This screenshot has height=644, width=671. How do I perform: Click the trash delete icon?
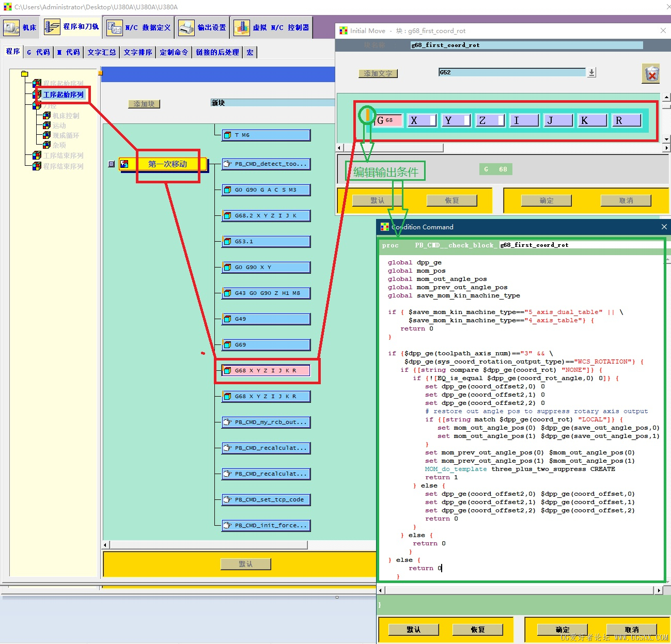(651, 73)
